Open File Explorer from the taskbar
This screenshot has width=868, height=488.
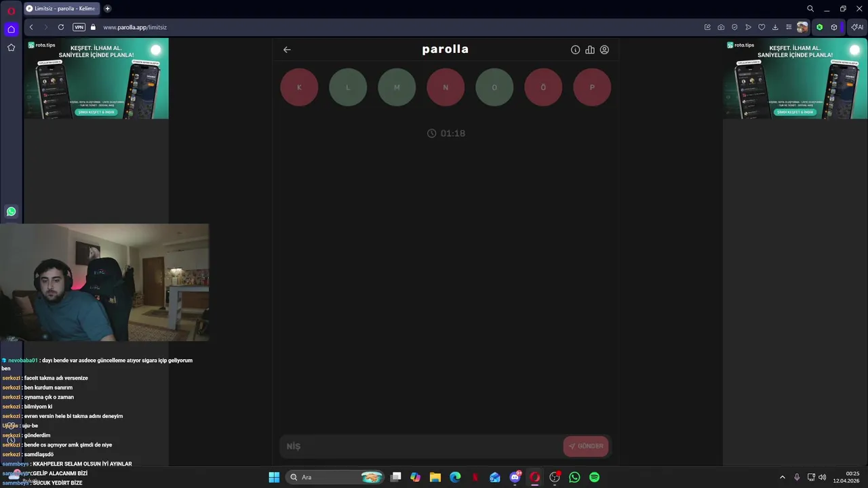pos(435,477)
